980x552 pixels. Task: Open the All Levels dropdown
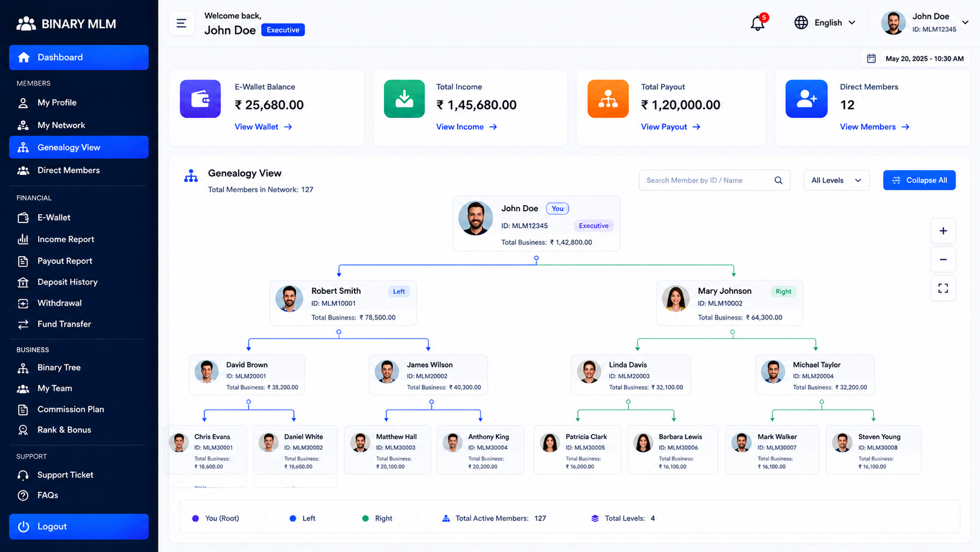[x=836, y=181]
